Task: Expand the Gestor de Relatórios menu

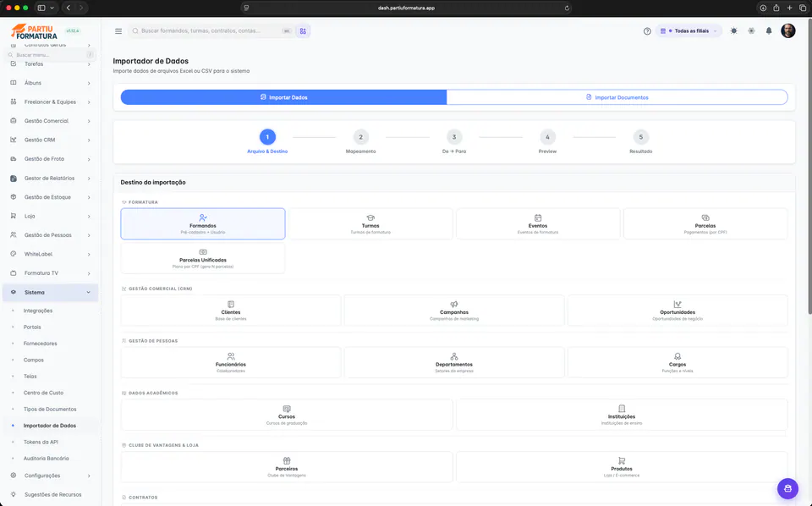Action: [x=50, y=179]
